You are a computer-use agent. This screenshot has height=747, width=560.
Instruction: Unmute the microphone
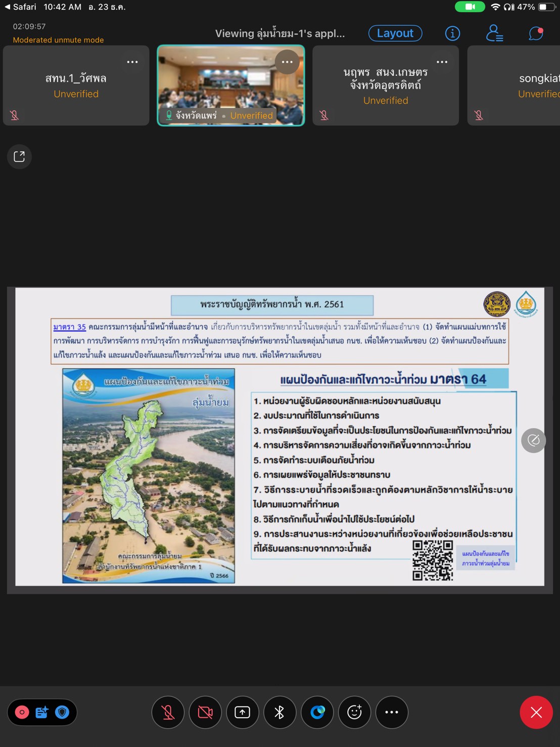(x=168, y=712)
